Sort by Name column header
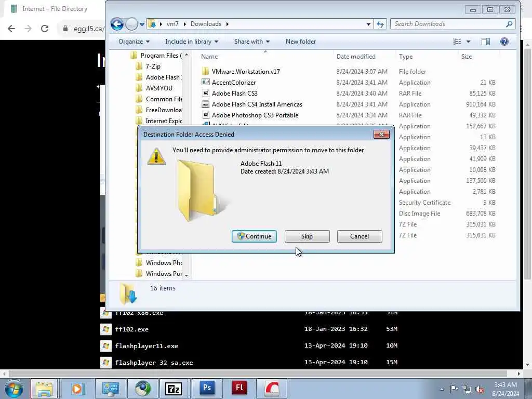 point(209,56)
